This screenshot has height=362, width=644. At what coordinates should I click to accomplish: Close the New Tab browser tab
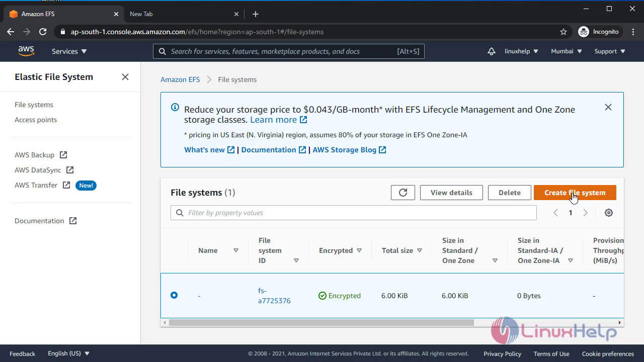237,14
